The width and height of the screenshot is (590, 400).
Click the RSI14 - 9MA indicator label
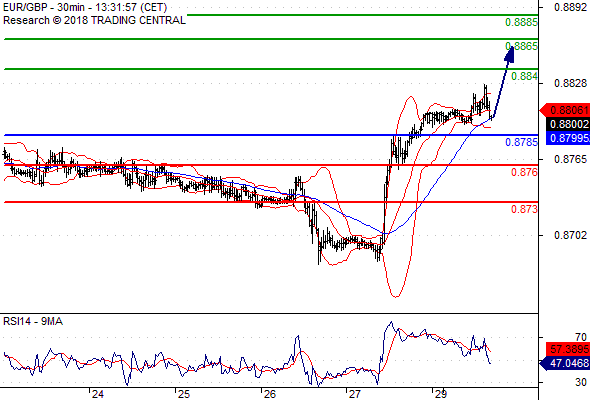point(33,321)
